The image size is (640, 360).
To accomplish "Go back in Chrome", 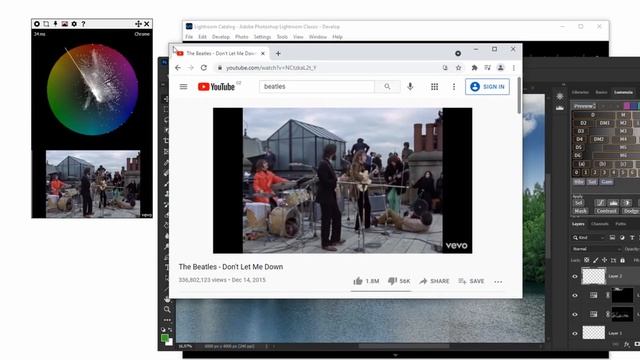I will 178,68.
